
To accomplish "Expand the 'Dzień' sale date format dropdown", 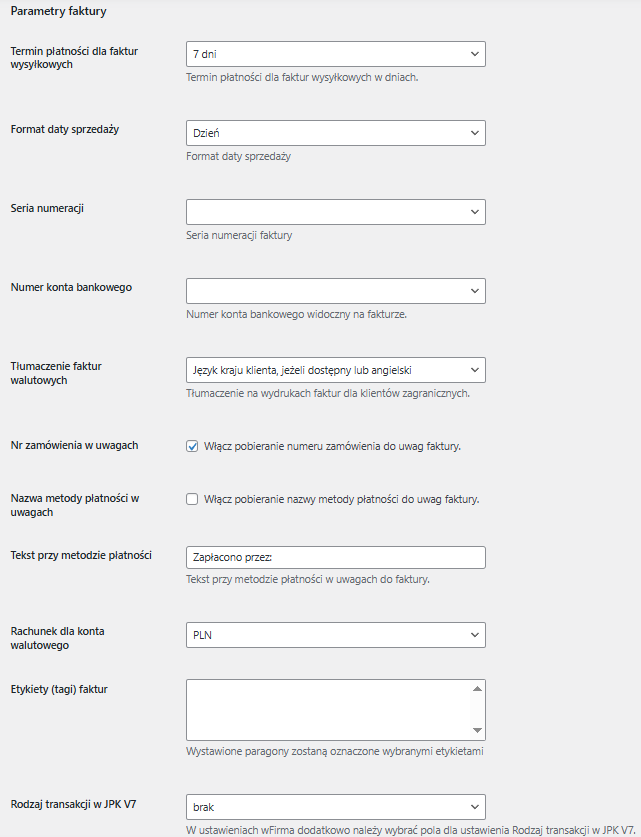I will 335,133.
